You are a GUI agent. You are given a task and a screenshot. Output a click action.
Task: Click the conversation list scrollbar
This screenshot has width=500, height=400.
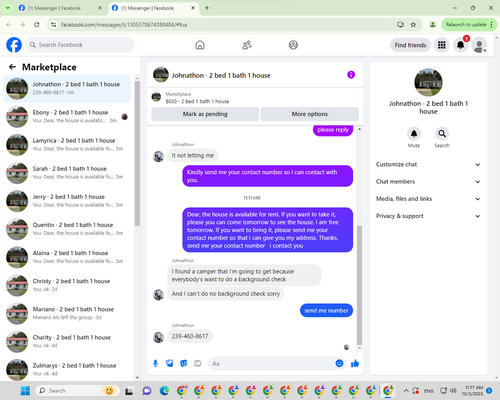pyautogui.click(x=137, y=153)
